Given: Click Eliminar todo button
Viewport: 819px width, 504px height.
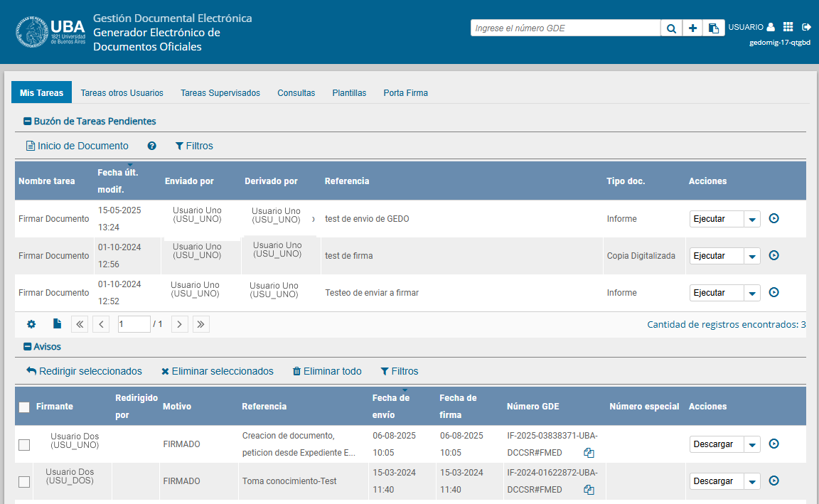Looking at the screenshot, I should tap(327, 371).
